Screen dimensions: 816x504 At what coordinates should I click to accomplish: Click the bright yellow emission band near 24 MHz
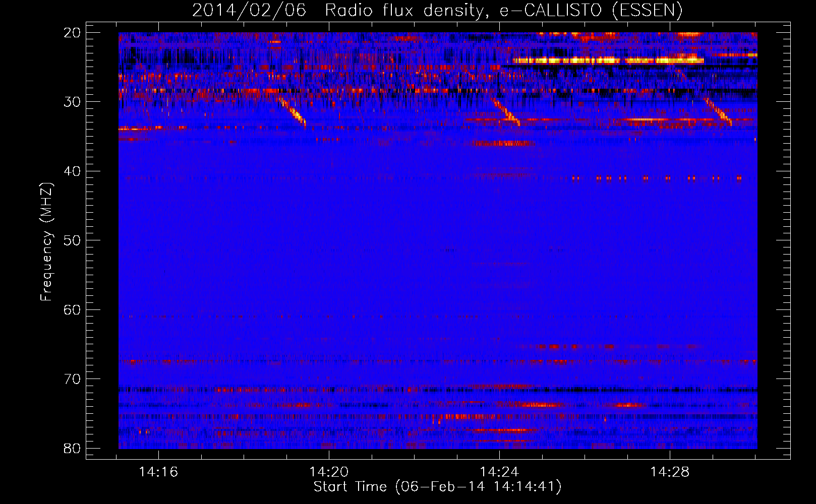(x=608, y=60)
